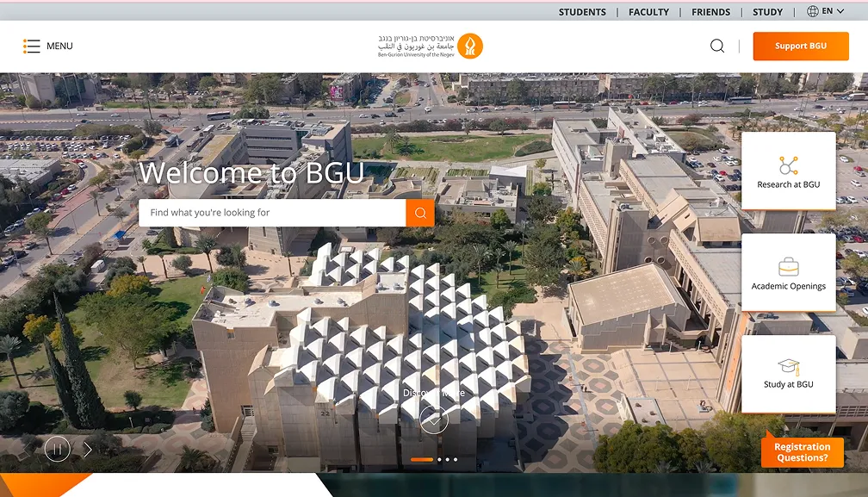
Task: Click the Ben-Gurion University of the Negev text
Action: [x=416, y=55]
